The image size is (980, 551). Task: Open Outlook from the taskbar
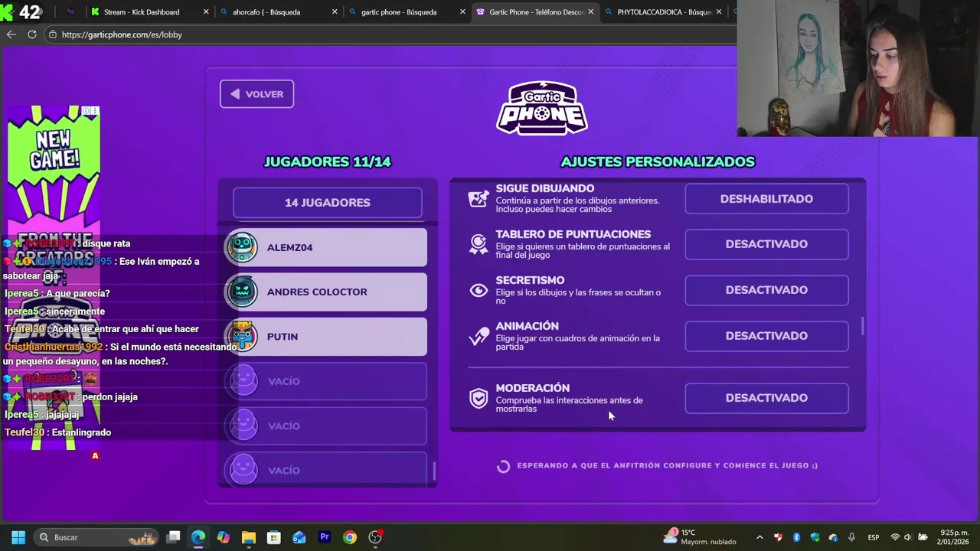(299, 537)
